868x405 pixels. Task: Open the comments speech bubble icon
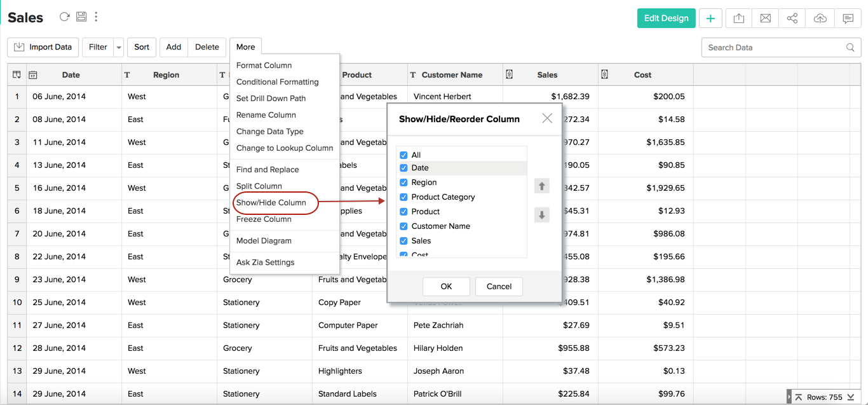tap(848, 18)
